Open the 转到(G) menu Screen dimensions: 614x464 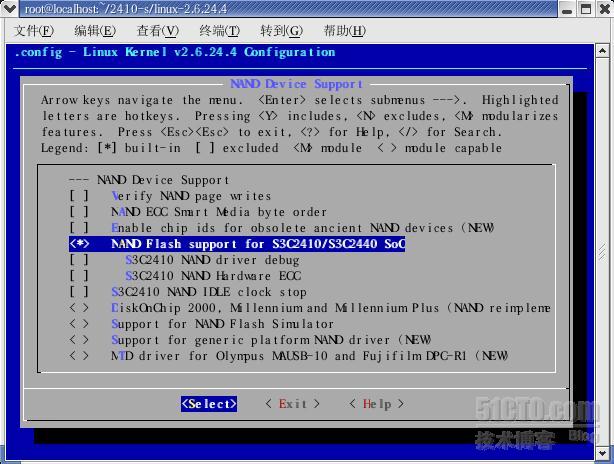coord(282,31)
